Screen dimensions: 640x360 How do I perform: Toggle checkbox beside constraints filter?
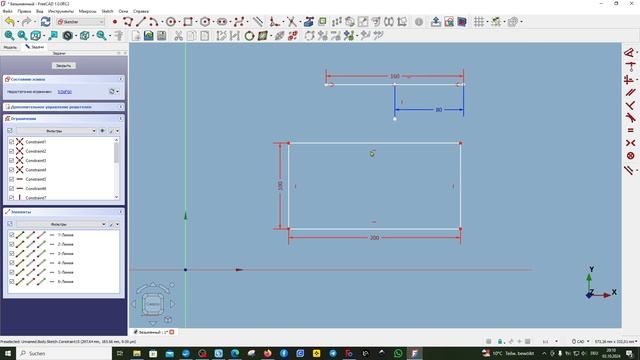point(10,131)
